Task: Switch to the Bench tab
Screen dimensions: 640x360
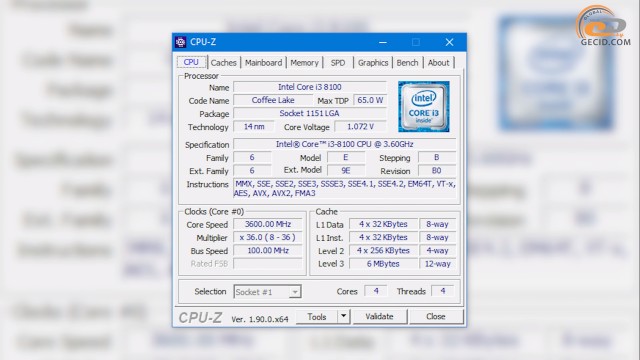Action: pos(407,63)
